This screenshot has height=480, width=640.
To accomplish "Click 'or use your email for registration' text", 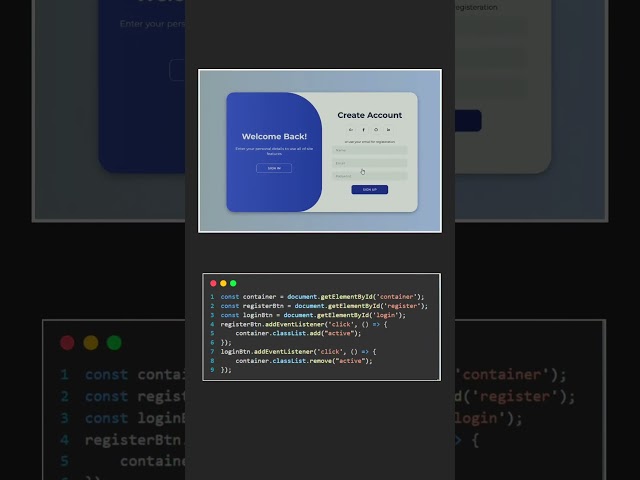I will point(370,142).
